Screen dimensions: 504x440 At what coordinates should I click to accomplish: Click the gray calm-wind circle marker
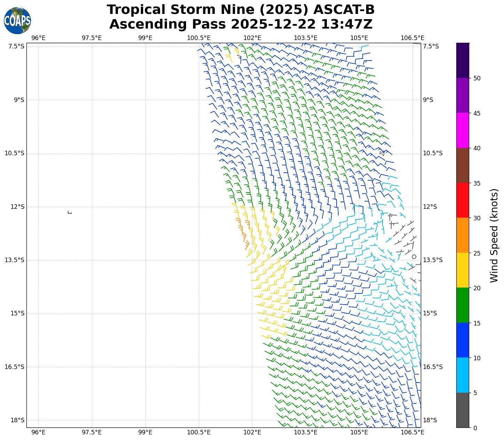click(414, 257)
